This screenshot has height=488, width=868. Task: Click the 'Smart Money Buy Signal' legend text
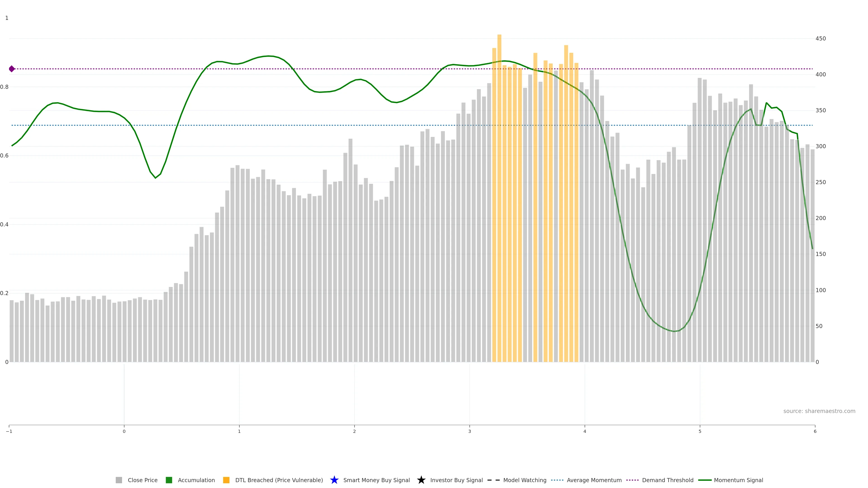click(376, 480)
